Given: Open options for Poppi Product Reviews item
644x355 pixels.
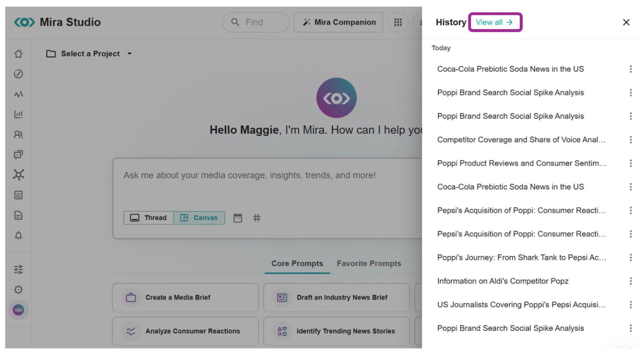Looking at the screenshot, I should (x=631, y=163).
